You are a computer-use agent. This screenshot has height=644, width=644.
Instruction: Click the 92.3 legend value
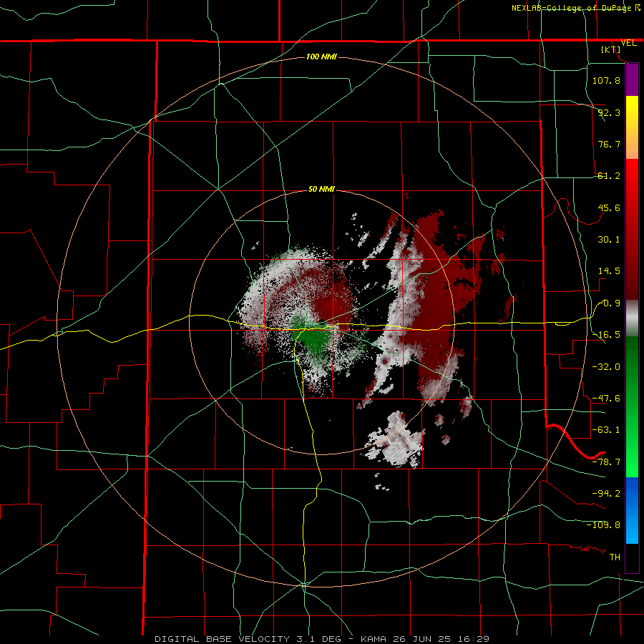click(609, 112)
